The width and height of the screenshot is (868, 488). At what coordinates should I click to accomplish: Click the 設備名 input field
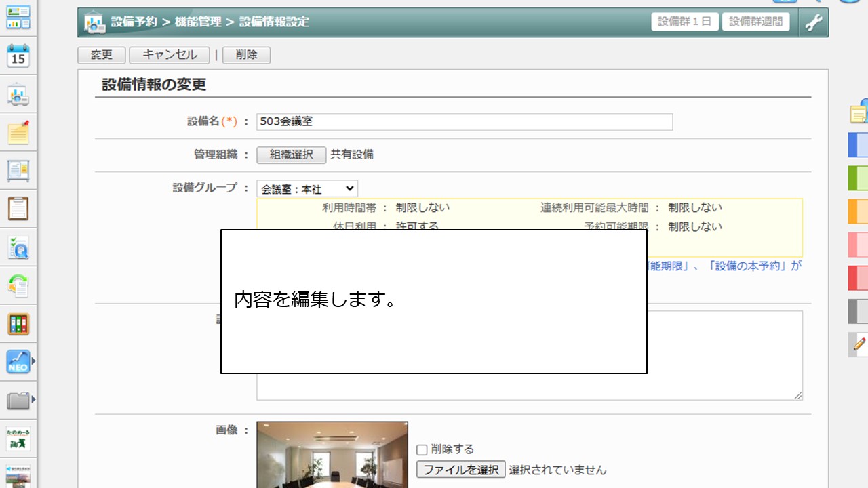[465, 122]
